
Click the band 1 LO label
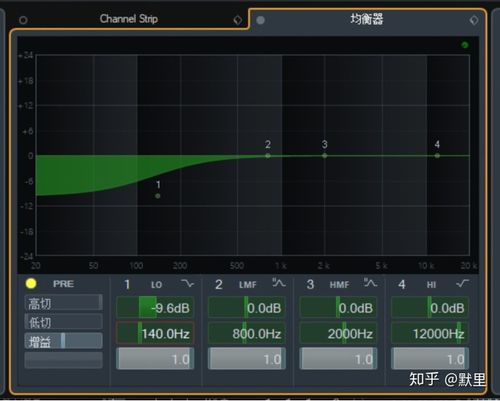(156, 285)
